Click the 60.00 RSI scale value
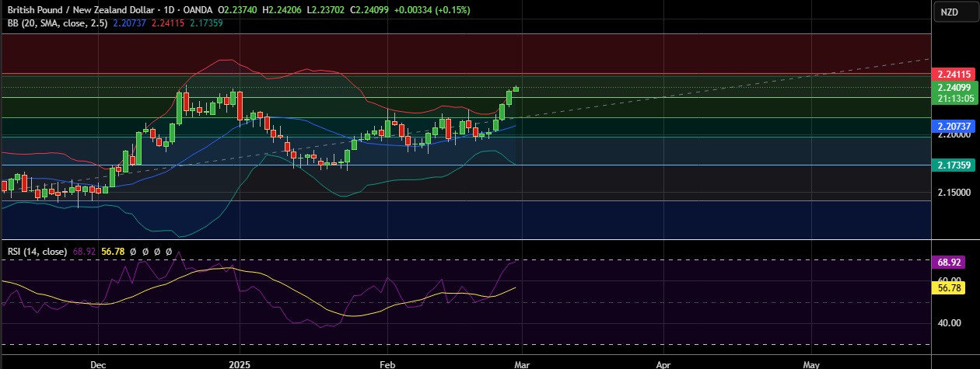The width and height of the screenshot is (980, 369). (x=949, y=280)
